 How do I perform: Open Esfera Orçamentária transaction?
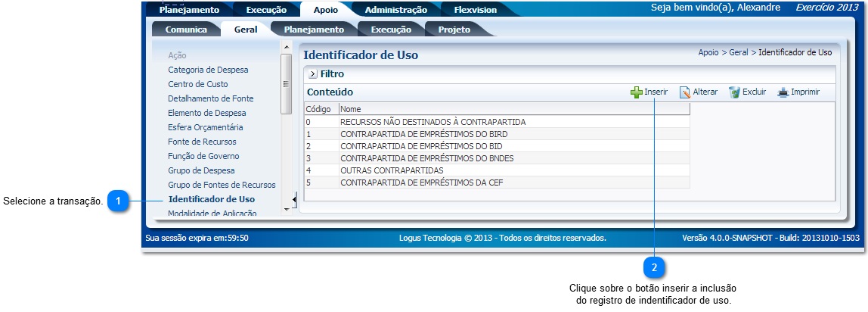(x=206, y=127)
